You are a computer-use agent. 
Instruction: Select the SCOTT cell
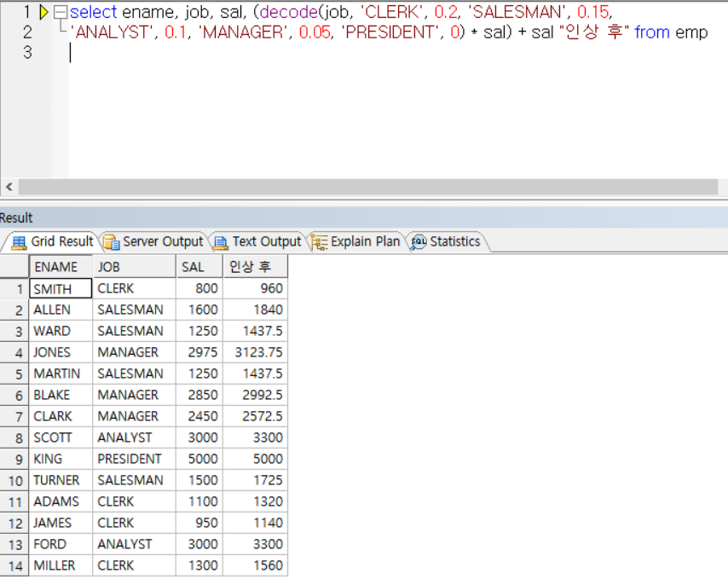tap(61, 437)
